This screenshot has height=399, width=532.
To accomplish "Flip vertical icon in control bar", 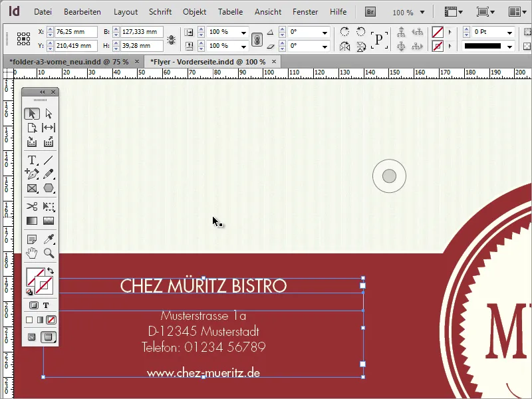I will pos(361,46).
